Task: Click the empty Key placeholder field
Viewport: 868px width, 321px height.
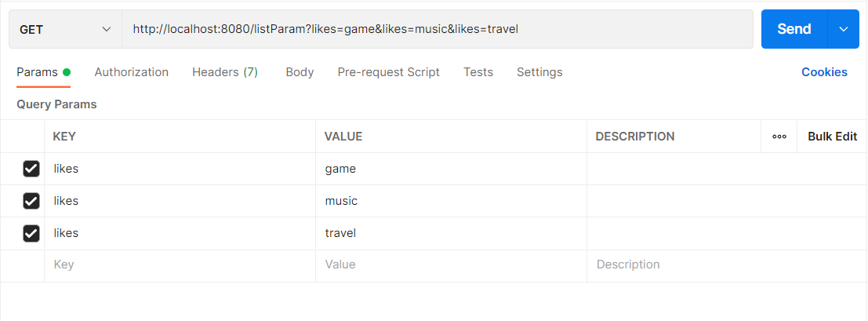Action: [x=180, y=265]
